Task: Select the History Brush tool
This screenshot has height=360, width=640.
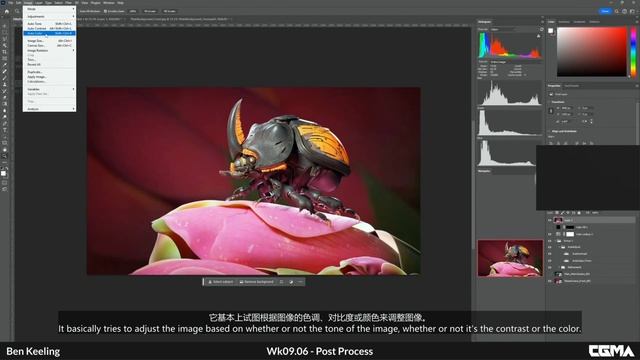Action: (4, 91)
